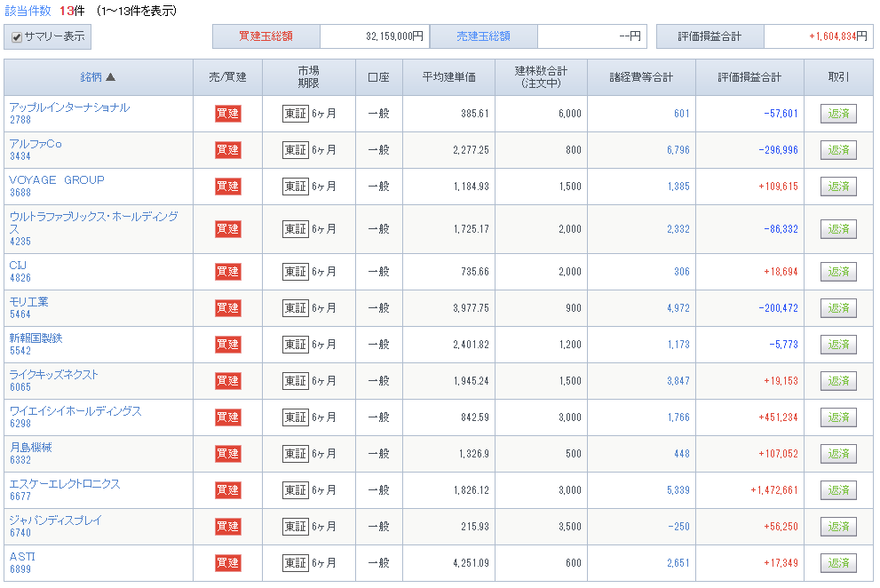Open ライクキッズネクスト 6065 stock link
This screenshot has height=588, width=880.
point(54,380)
